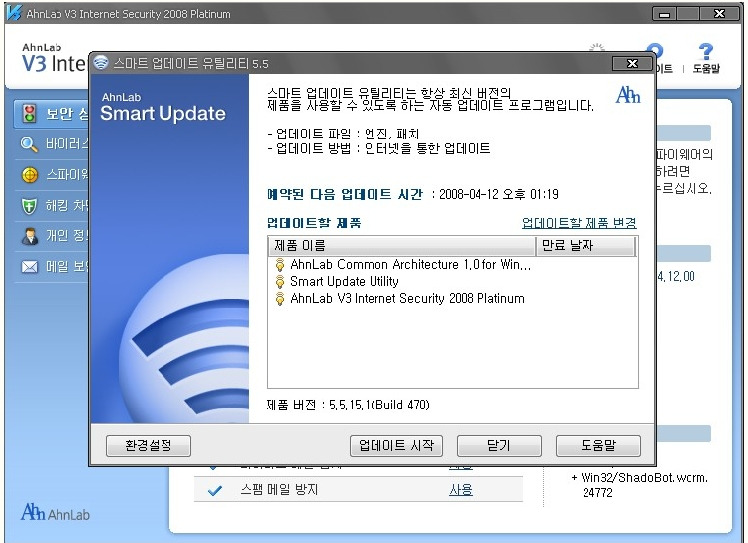The image size is (748, 543).
Task: Click scheduled update time 2008-04-12 오후 01:19
Action: point(499,194)
